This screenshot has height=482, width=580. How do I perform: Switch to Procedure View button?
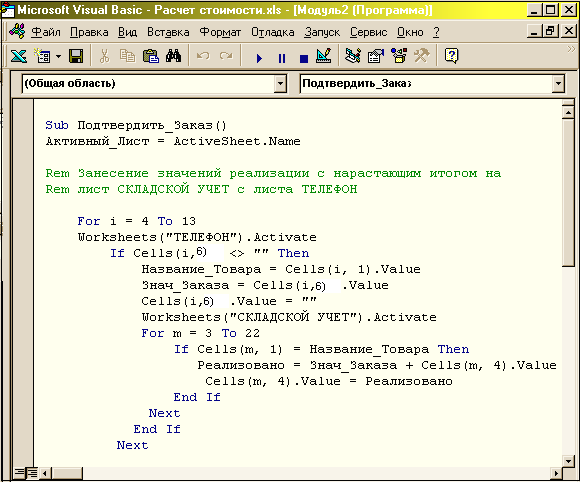(19, 472)
